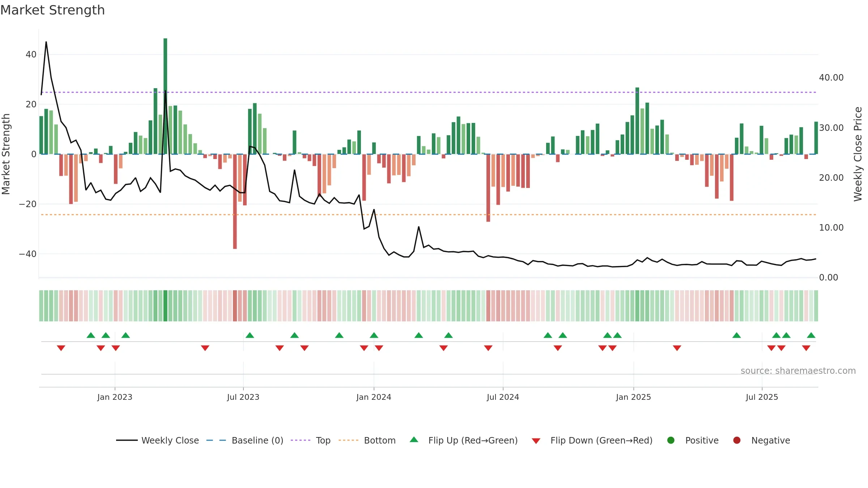The image size is (868, 488).
Task: Click the −40 tick on the Market Strength axis
Action: [x=28, y=254]
